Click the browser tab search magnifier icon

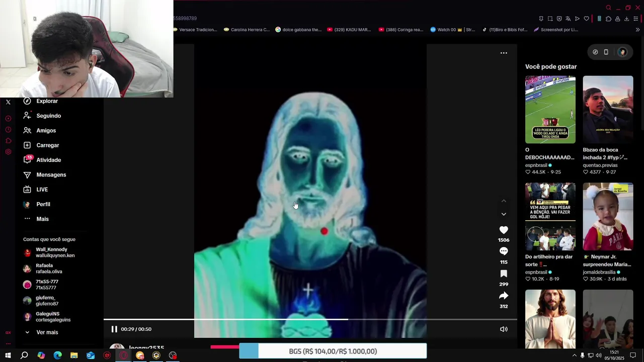pyautogui.click(x=608, y=8)
